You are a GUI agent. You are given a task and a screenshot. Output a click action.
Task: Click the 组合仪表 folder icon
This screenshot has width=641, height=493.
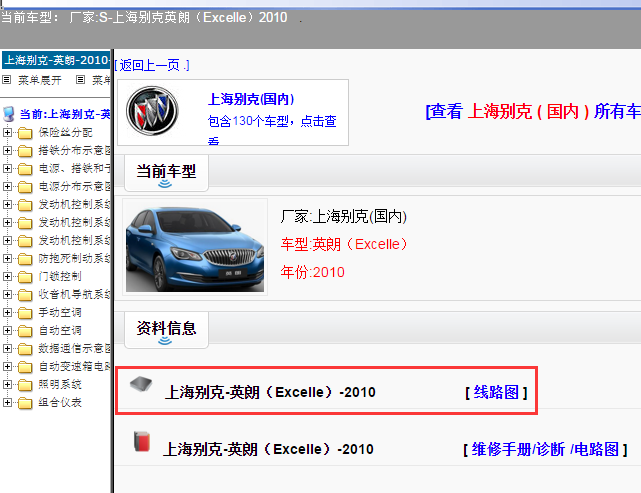click(x=25, y=403)
